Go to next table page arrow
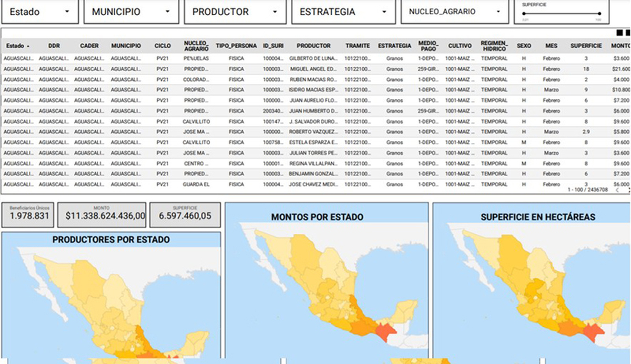631x364 pixels. click(628, 190)
